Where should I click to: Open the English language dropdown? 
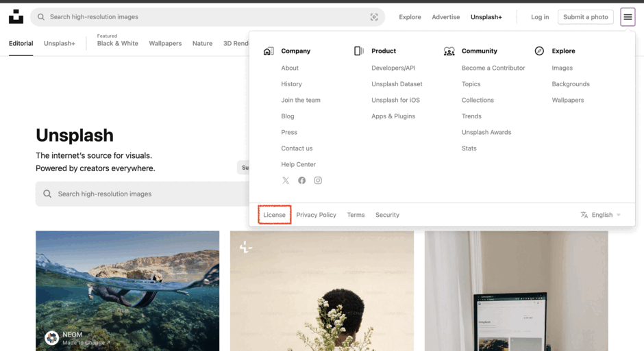click(x=600, y=215)
